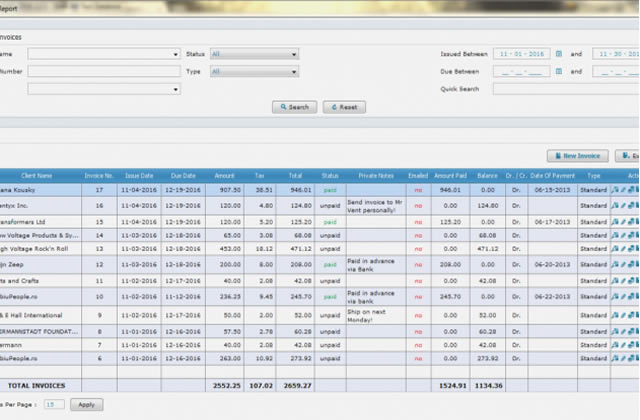Click the first action icon for invoice 16
Screen dimensions: 640x420
click(x=615, y=206)
